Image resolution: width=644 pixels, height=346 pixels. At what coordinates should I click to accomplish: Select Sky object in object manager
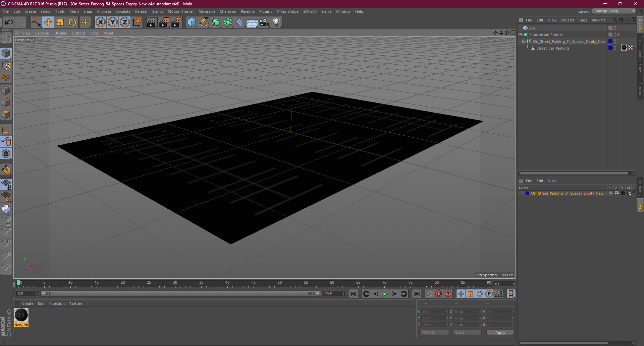532,28
